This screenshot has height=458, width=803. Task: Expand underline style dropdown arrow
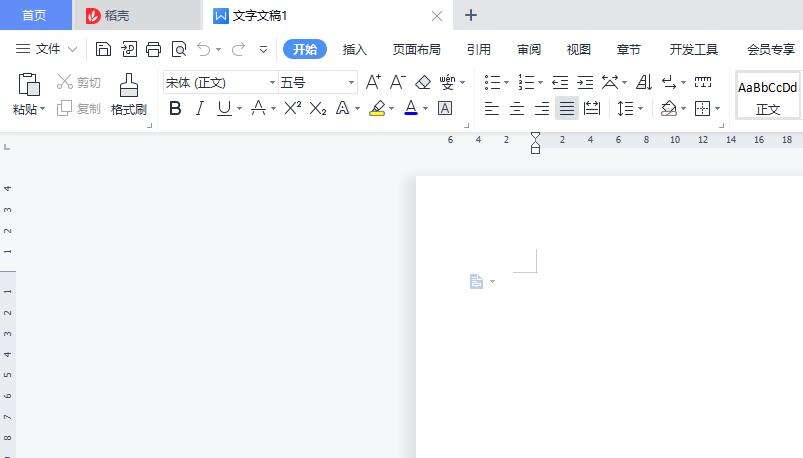pos(239,109)
